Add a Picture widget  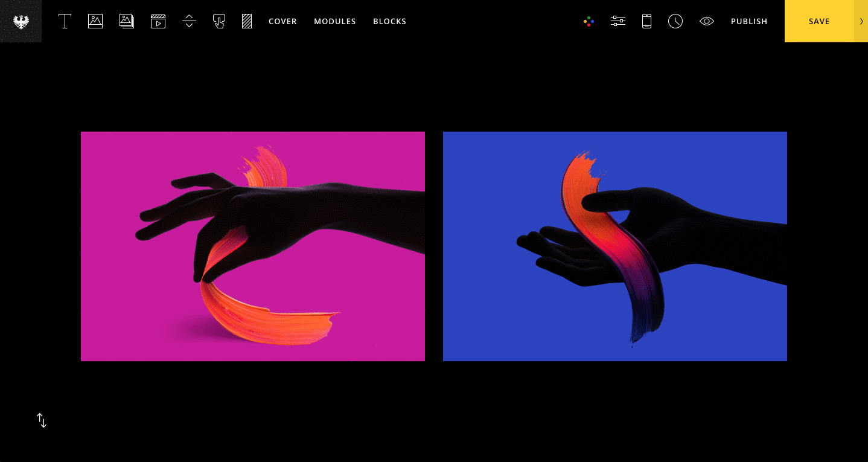(95, 21)
